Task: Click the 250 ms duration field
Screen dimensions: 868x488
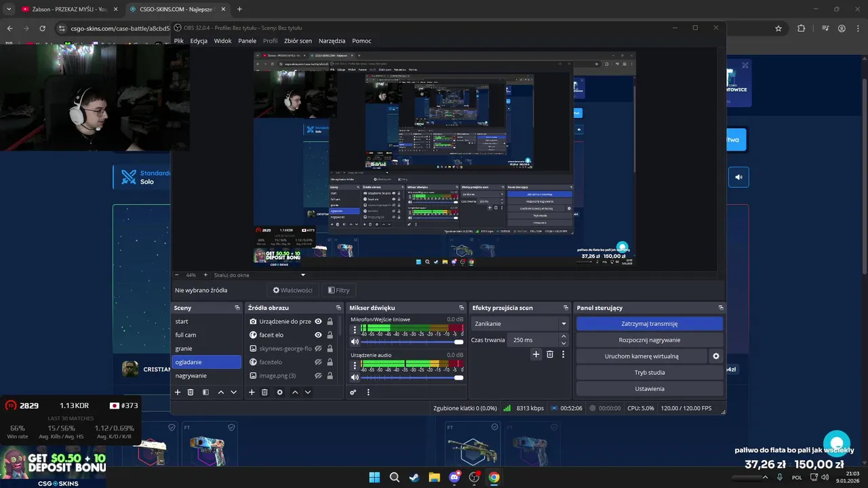Action: click(534, 340)
